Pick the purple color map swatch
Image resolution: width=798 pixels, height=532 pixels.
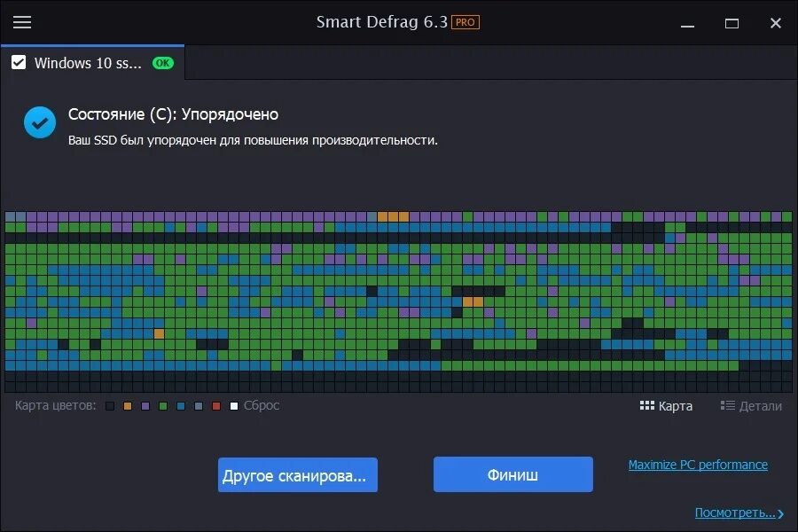click(x=145, y=406)
